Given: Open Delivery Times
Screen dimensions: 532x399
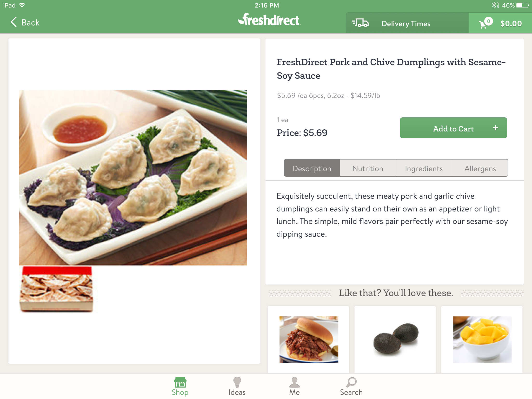Looking at the screenshot, I should [406, 24].
